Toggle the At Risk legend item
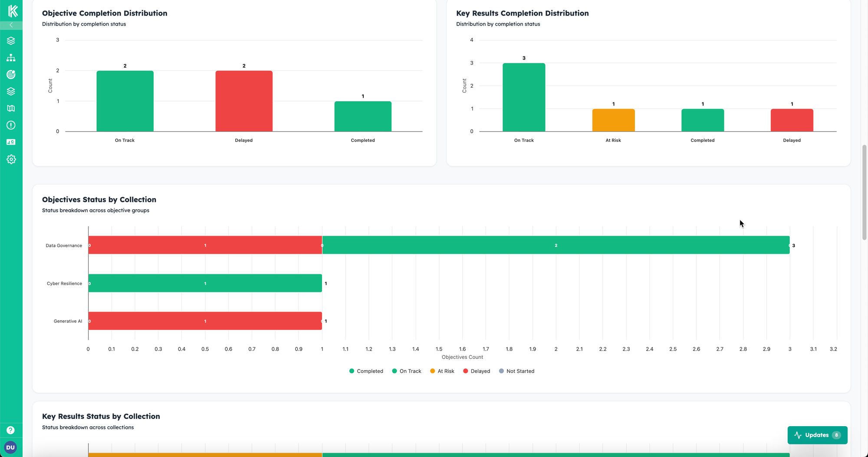 point(442,371)
